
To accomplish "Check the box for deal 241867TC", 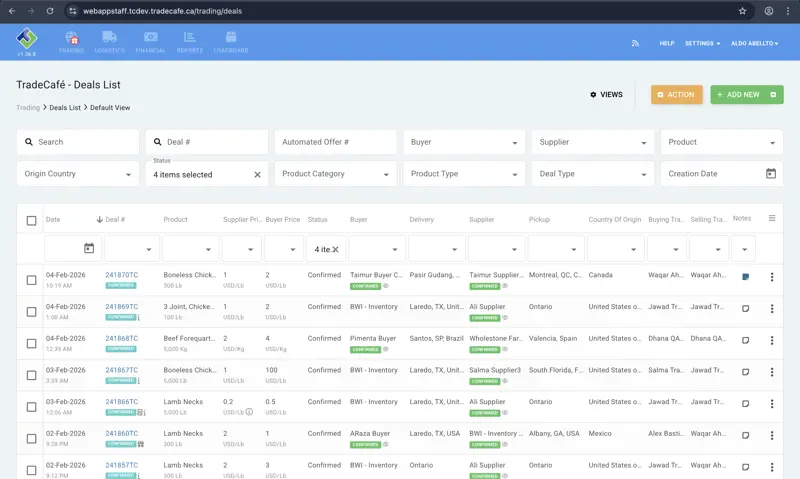I will coord(31,375).
